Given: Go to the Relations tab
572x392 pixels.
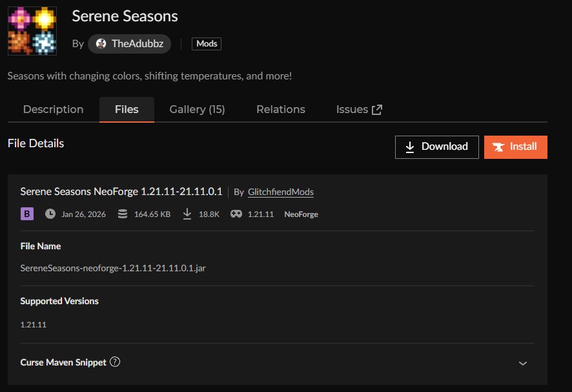Looking at the screenshot, I should tap(280, 110).
